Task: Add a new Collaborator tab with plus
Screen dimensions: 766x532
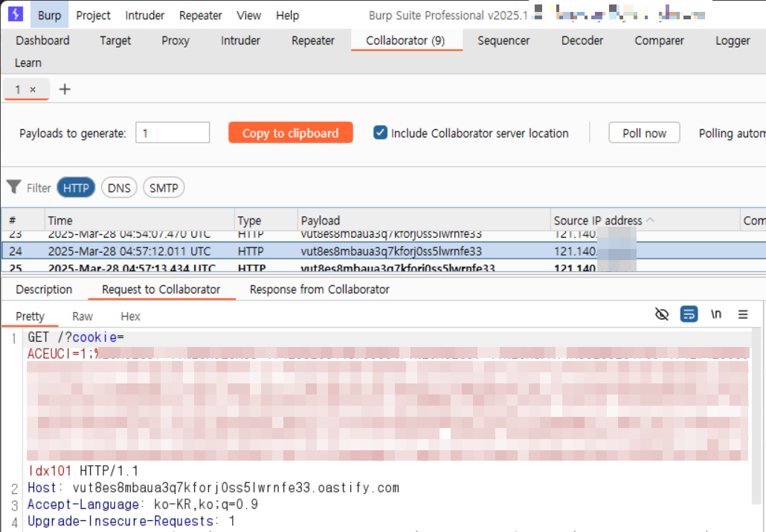Action: point(65,89)
